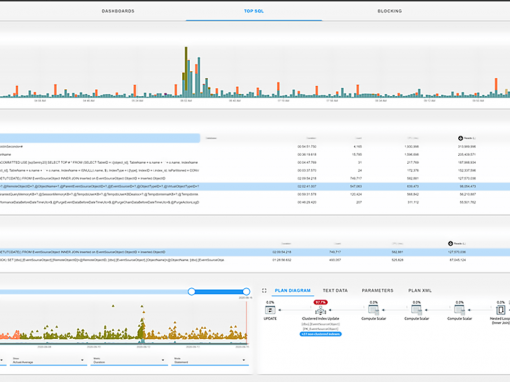This screenshot has height=382, width=510.
Task: Select the second Compute Scalar operator icon
Action: tap(416, 310)
